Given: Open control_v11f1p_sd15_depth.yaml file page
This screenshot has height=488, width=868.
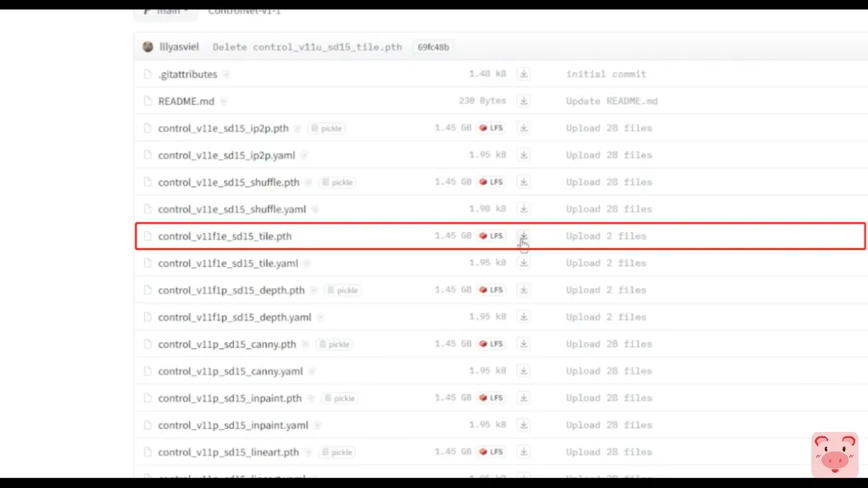Looking at the screenshot, I should pyautogui.click(x=235, y=318).
